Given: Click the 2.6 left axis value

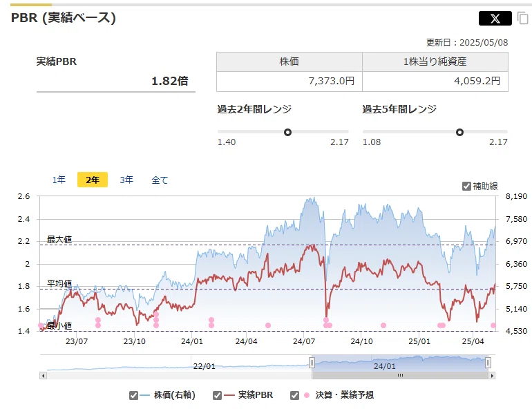Looking at the screenshot, I should coord(23,196).
